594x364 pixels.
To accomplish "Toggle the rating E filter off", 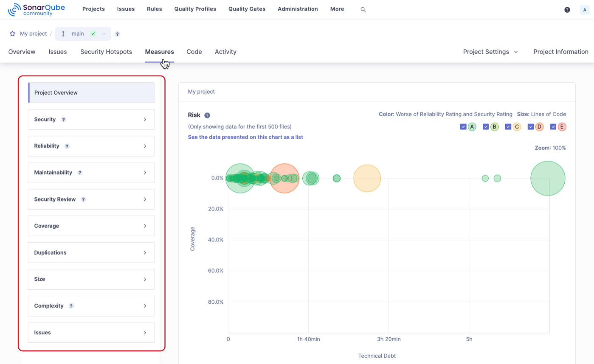I will (x=553, y=126).
